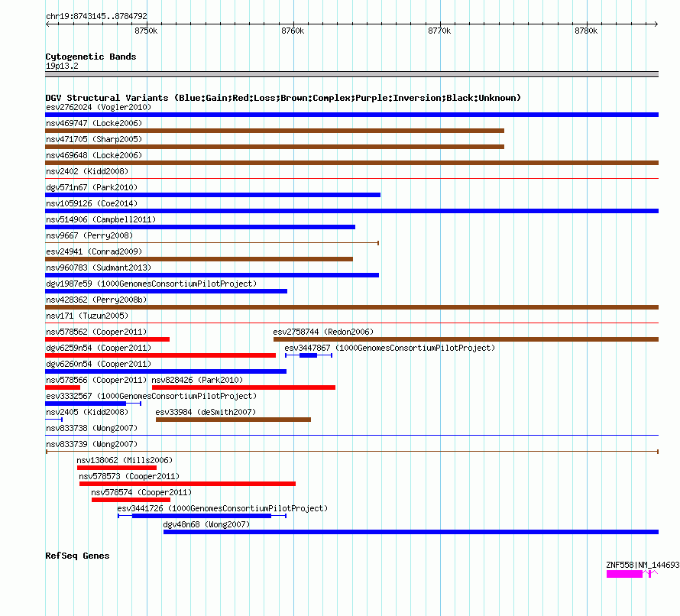The image size is (680, 616).
Task: Select the brown esv2758744 complex bar
Action: point(466,339)
